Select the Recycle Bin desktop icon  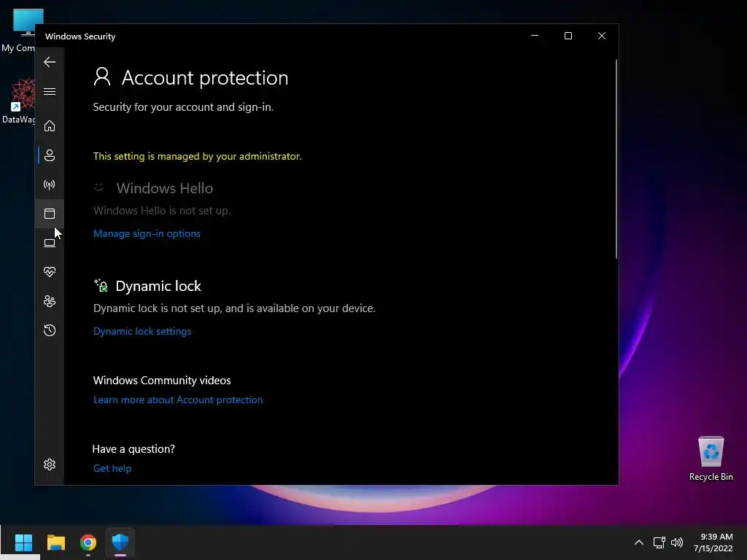click(711, 459)
